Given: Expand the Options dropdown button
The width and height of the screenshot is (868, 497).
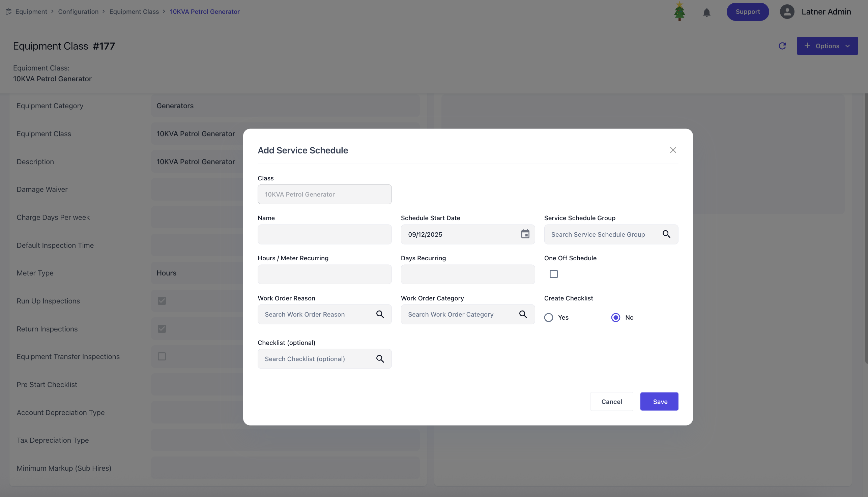Looking at the screenshot, I should [827, 46].
